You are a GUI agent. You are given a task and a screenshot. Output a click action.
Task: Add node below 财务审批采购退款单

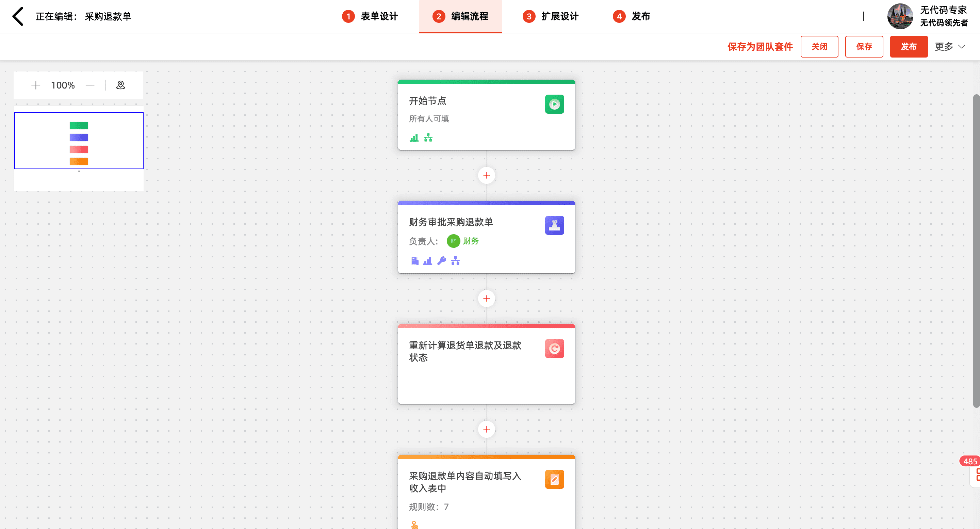[486, 299]
